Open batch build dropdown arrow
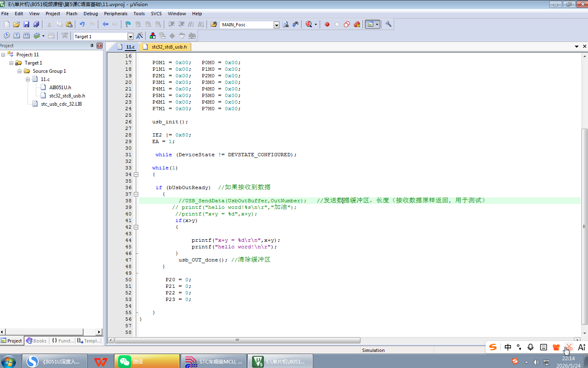This screenshot has height=368, width=588. click(x=43, y=36)
